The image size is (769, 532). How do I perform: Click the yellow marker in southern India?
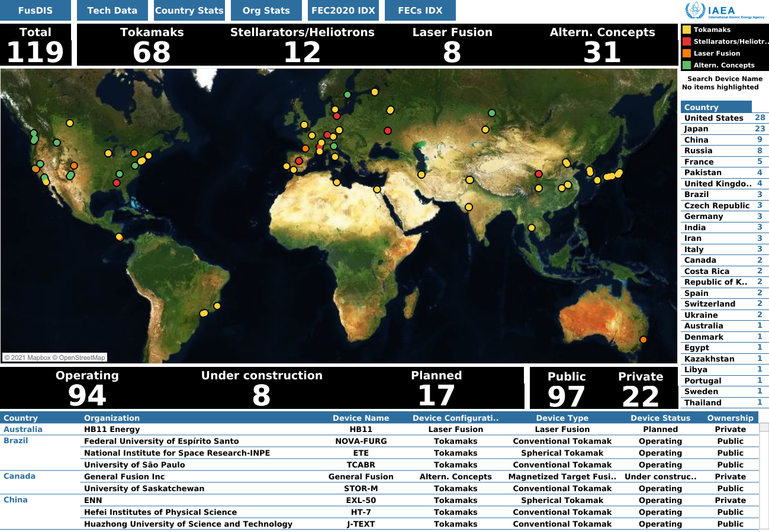click(x=469, y=207)
